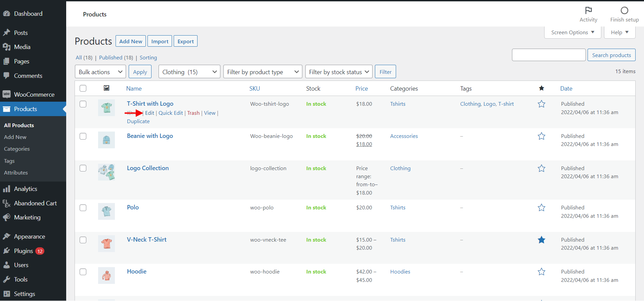The height and width of the screenshot is (301, 644).
Task: Open the Bulk actions dropdown
Action: tap(100, 72)
